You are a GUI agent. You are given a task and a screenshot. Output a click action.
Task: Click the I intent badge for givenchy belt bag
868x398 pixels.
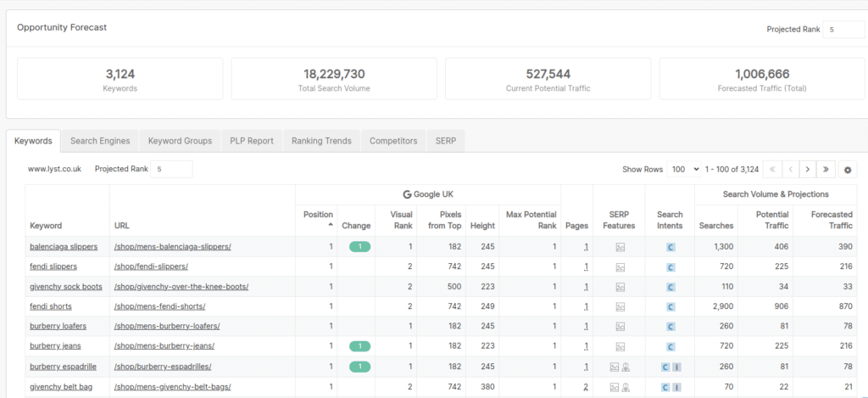(x=676, y=387)
